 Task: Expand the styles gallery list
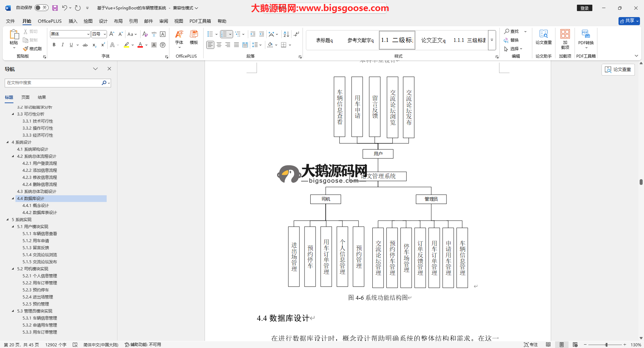point(492,40)
